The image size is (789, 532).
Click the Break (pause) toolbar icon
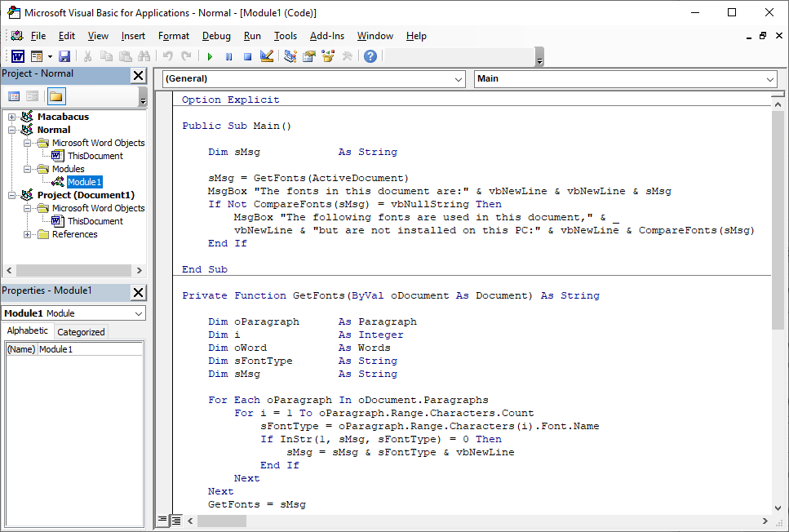[229, 55]
